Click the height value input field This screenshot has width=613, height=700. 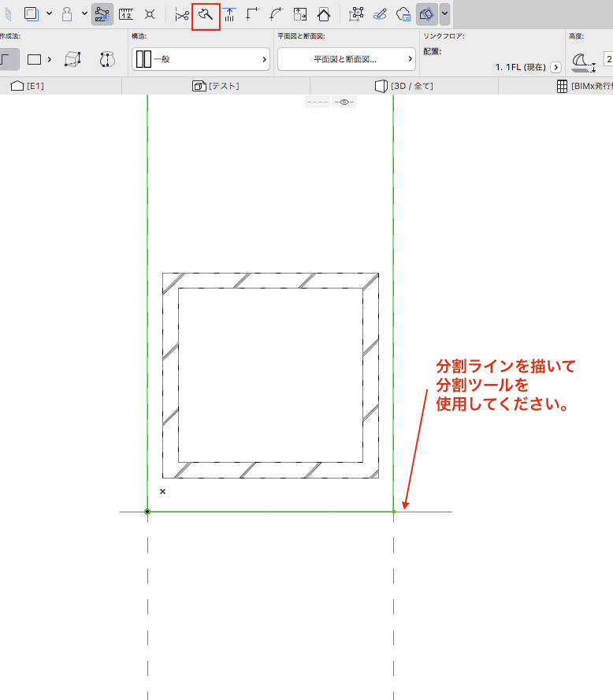pyautogui.click(x=608, y=59)
